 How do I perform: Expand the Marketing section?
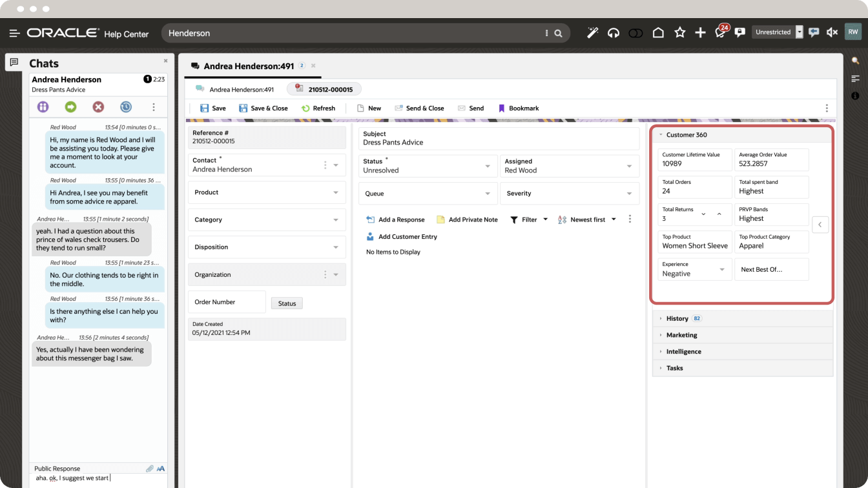[681, 335]
